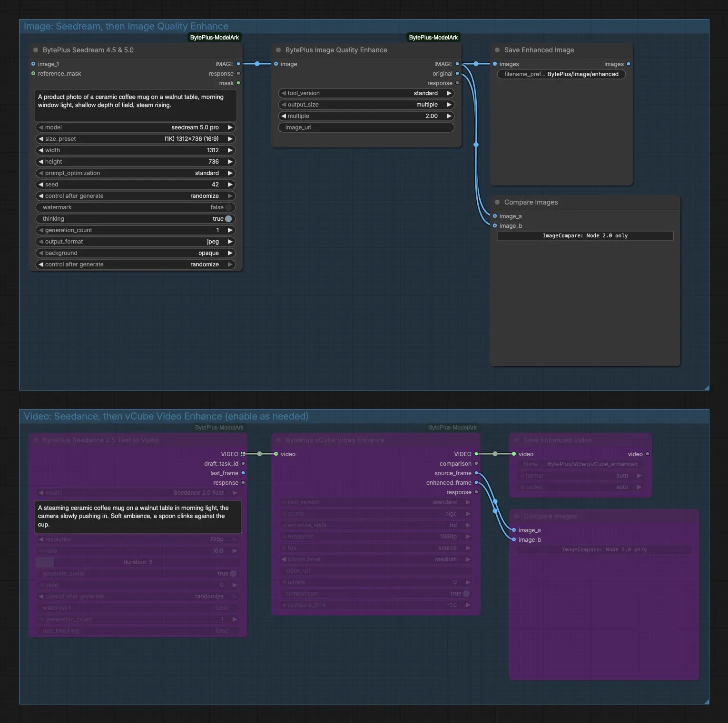Viewport: 728px width, 723px height.
Task: Click the filename_prefix field of Save Enhanced Image
Action: tap(561, 74)
